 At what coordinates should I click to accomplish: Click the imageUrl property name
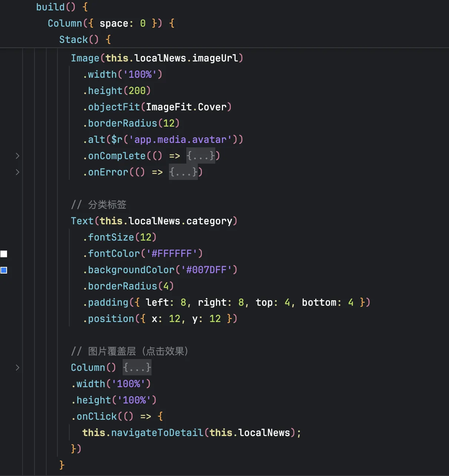215,58
